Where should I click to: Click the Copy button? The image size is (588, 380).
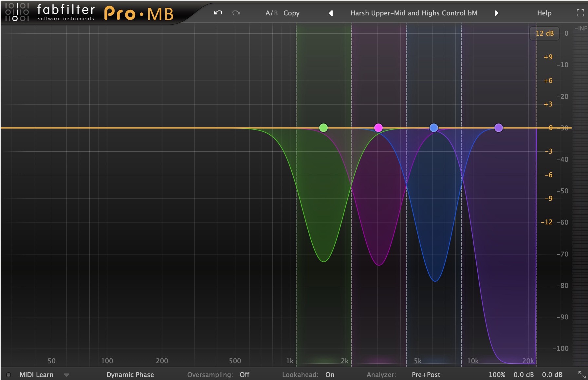click(291, 13)
